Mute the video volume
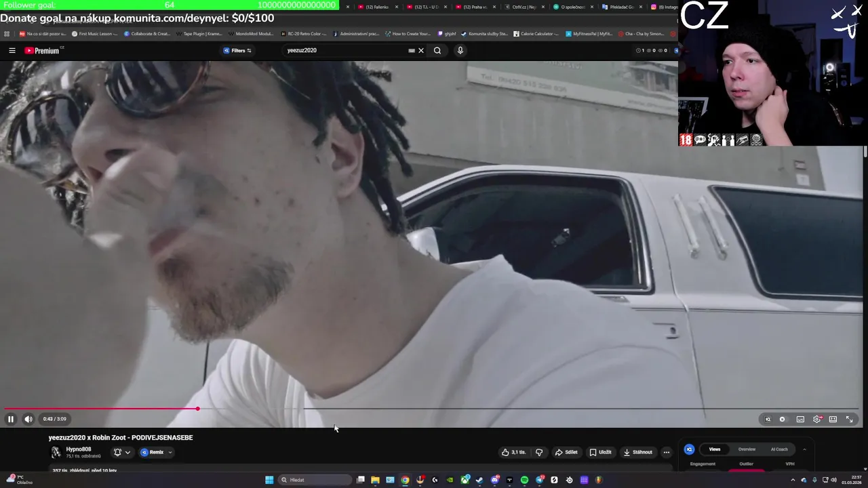This screenshot has width=868, height=488. coord(28,419)
